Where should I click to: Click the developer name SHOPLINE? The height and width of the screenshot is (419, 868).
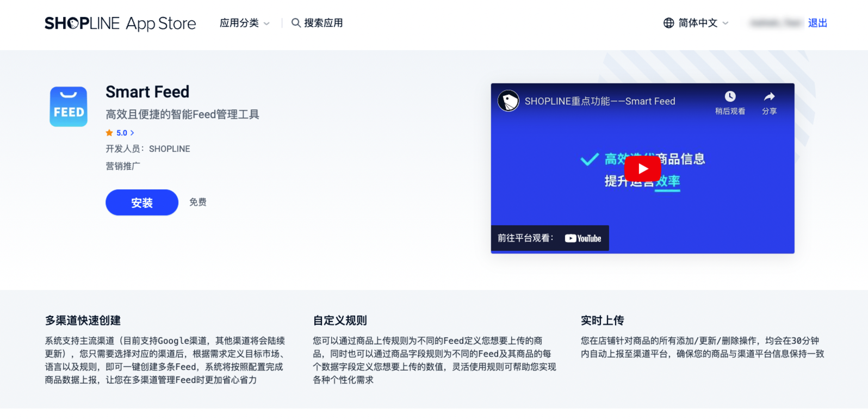[170, 149]
